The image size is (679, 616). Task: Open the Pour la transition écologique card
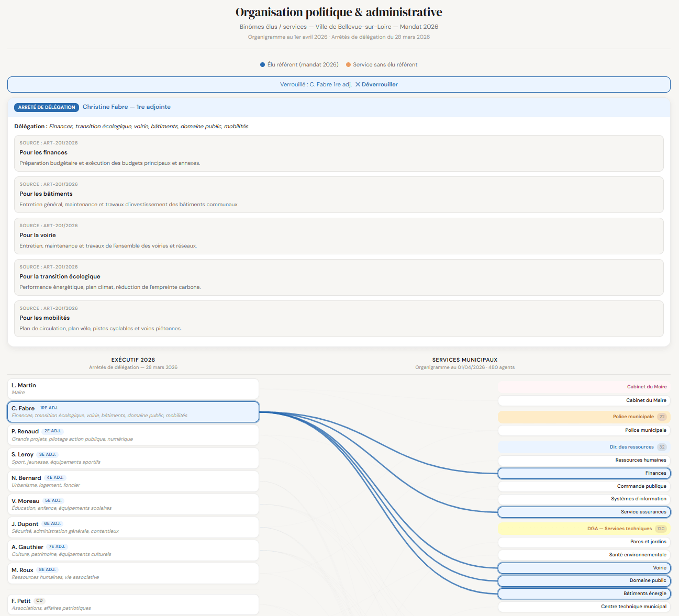(339, 277)
